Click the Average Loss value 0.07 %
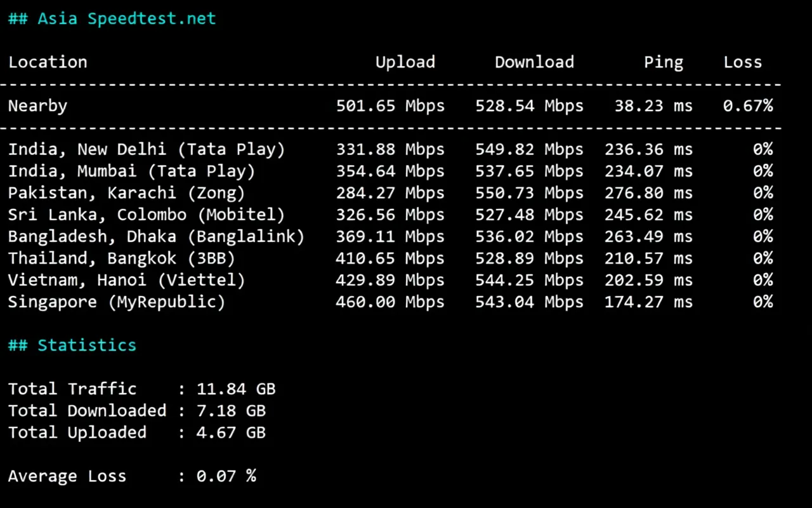 [x=226, y=476]
